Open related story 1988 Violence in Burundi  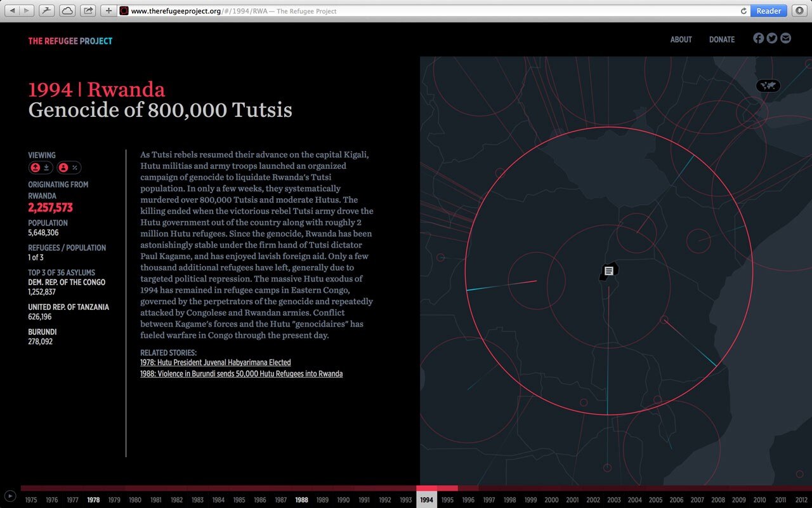[242, 374]
